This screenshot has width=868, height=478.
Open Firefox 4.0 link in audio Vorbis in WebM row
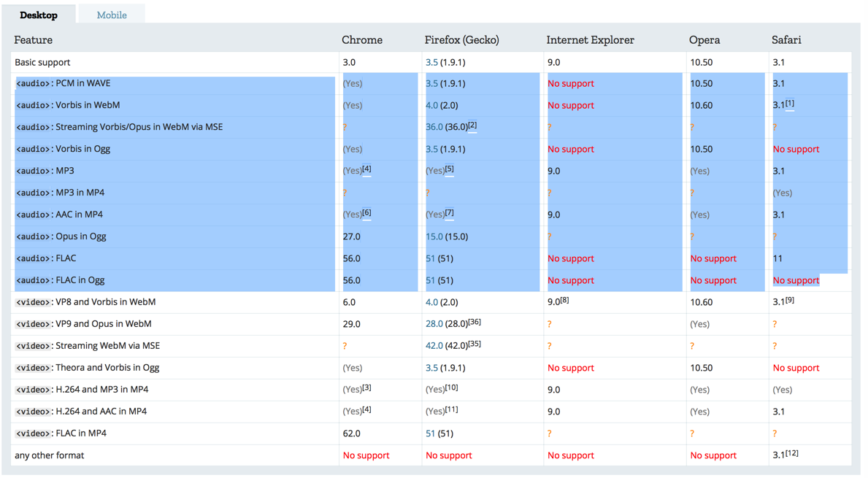click(431, 105)
